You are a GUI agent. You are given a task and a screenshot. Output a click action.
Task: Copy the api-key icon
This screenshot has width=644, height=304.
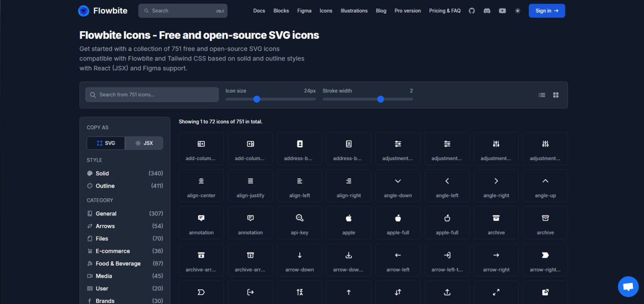300,223
